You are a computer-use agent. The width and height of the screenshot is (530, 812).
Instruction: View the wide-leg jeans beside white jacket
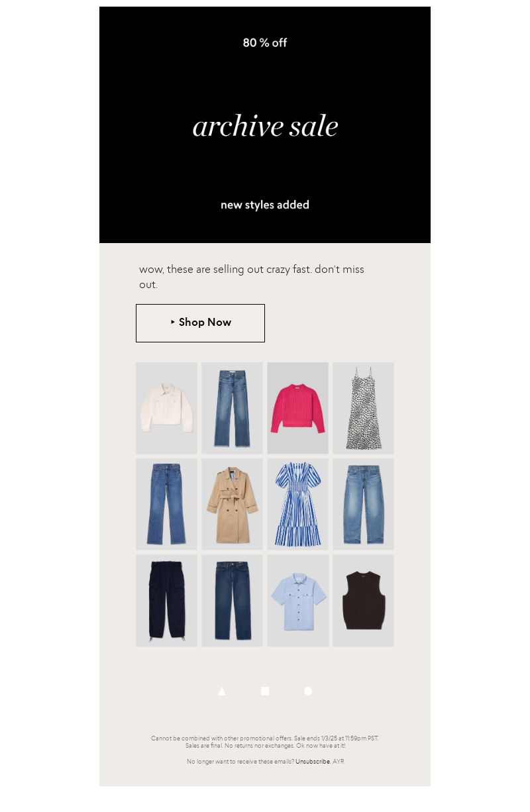pos(232,408)
